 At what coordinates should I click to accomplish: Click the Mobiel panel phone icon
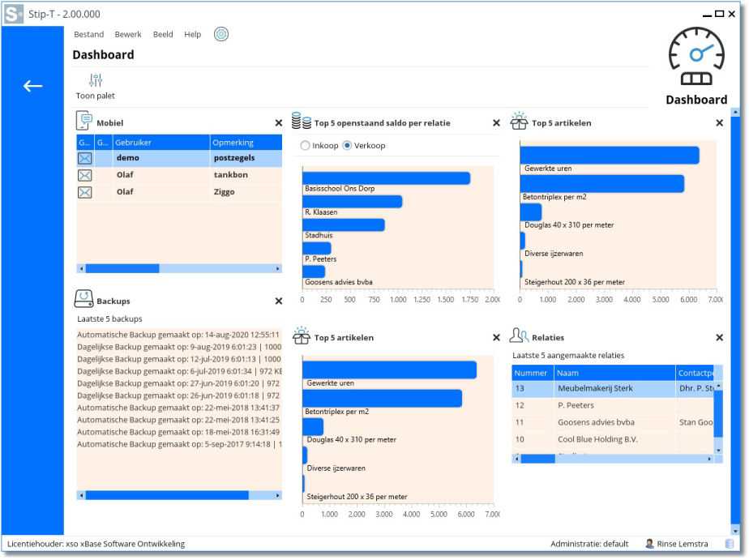(84, 122)
